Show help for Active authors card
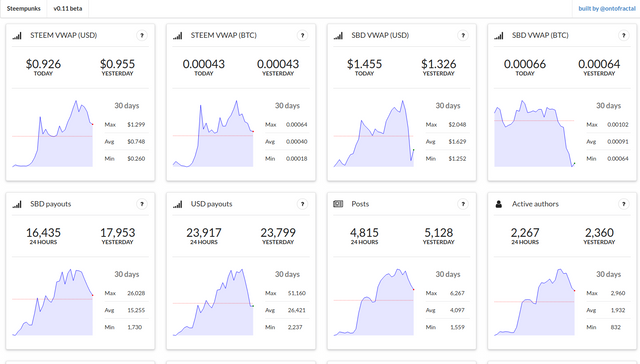The image size is (640, 364). click(624, 204)
